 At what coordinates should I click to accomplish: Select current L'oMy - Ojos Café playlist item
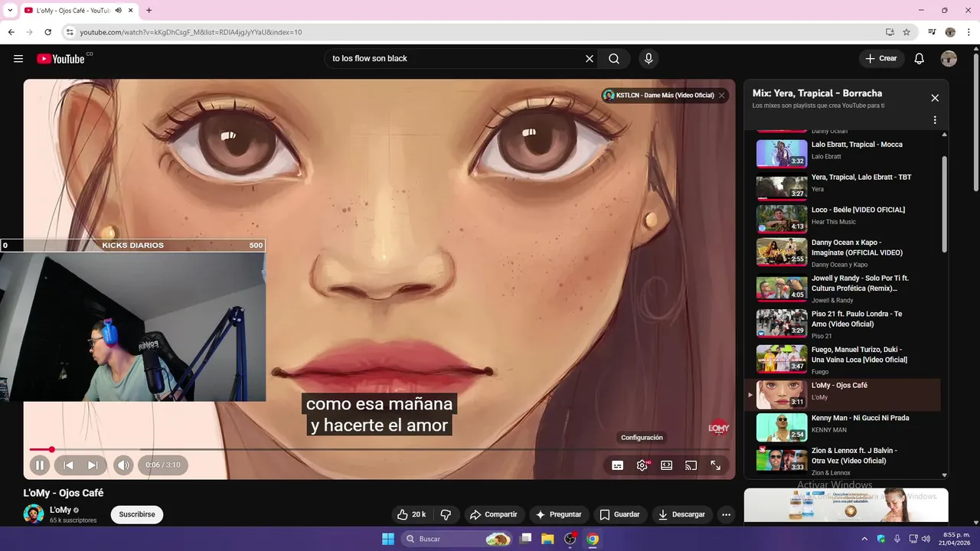pos(842,395)
